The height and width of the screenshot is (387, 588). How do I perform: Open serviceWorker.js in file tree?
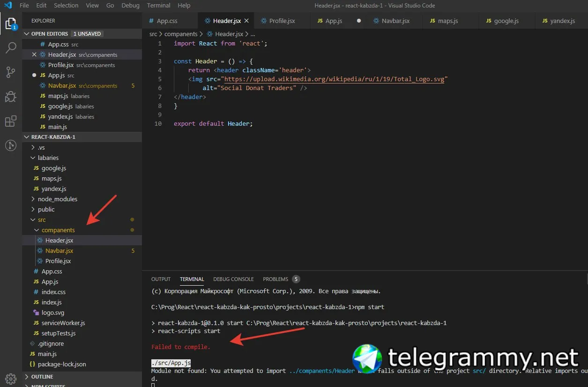click(x=63, y=323)
